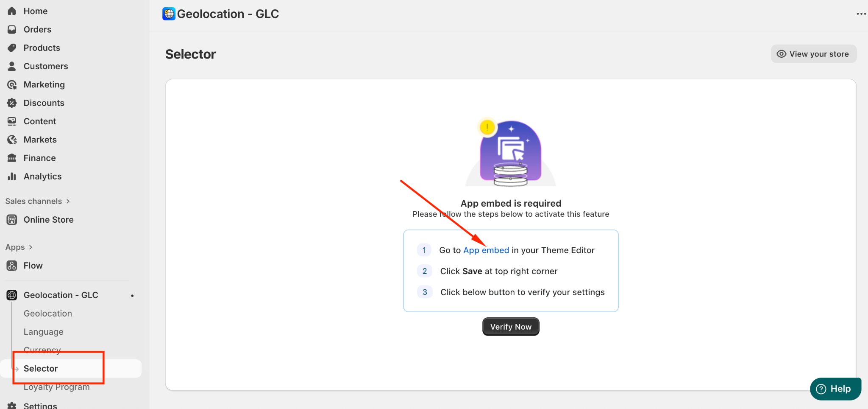The image size is (868, 409).
Task: Click 'Click Save at top right corner' step
Action: 499,271
